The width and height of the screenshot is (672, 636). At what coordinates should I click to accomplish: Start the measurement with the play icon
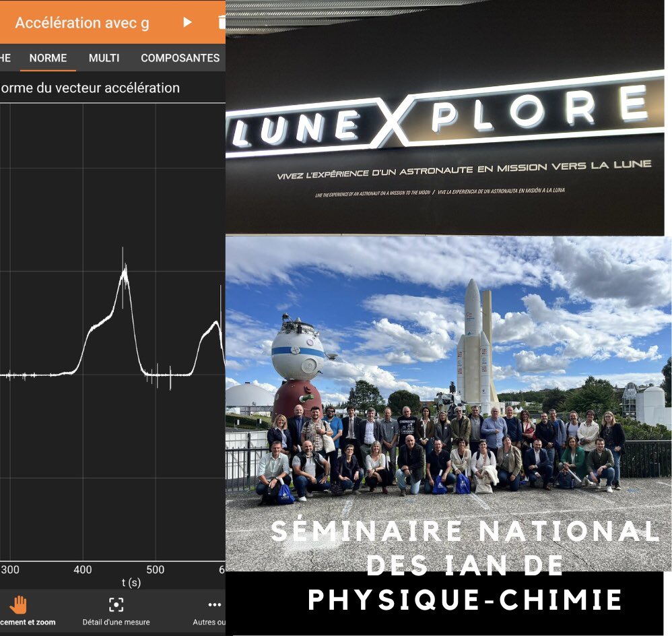point(187,23)
